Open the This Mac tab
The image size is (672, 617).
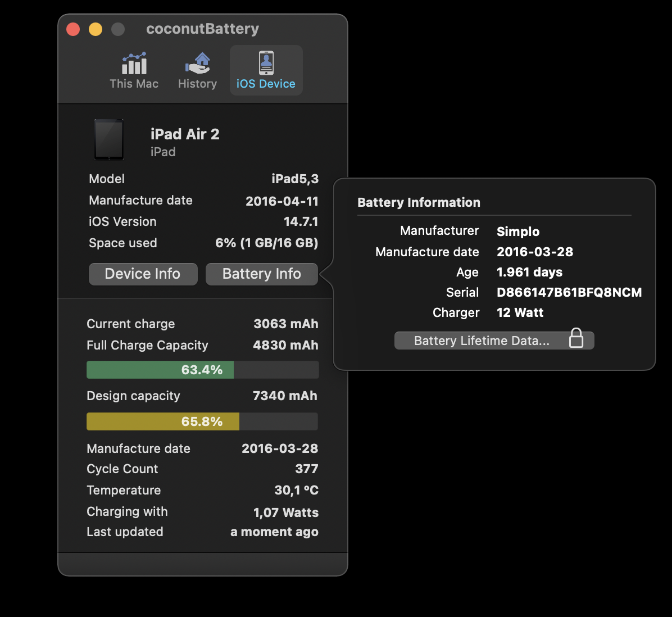[x=134, y=71]
